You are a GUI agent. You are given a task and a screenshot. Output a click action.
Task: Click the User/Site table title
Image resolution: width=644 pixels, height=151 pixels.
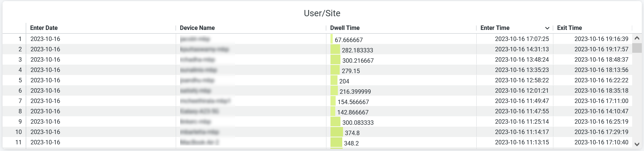tap(322, 13)
